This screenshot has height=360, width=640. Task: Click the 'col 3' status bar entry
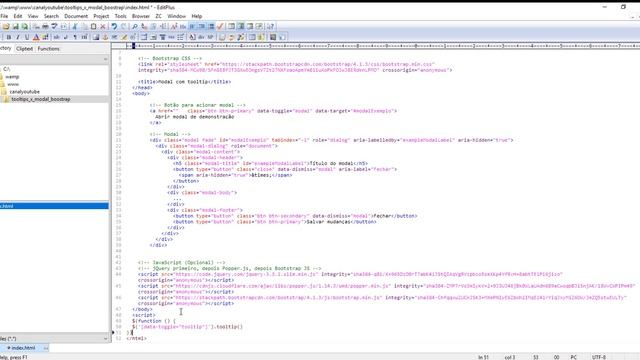pos(510,357)
